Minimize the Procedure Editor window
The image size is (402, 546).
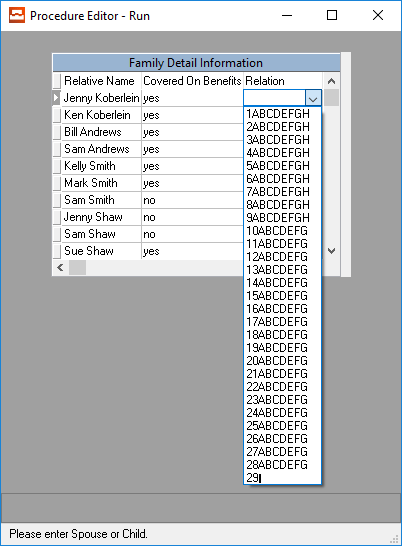click(x=287, y=15)
